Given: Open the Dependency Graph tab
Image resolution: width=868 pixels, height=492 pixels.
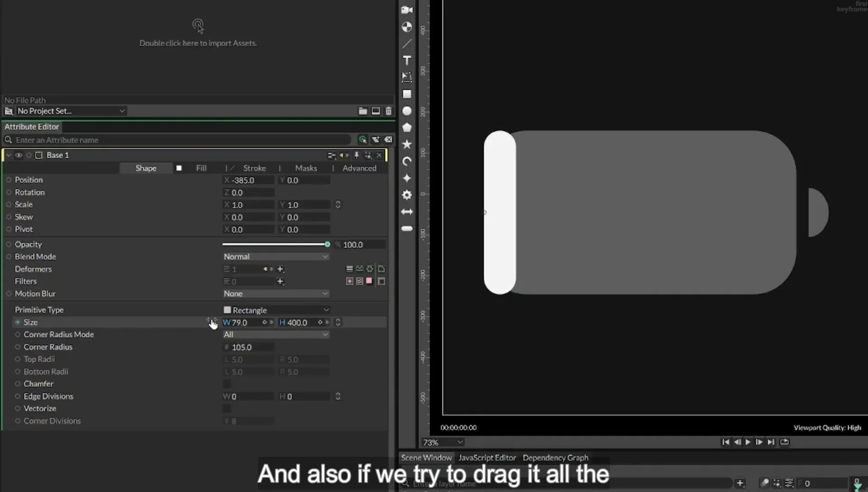Looking at the screenshot, I should pyautogui.click(x=556, y=458).
